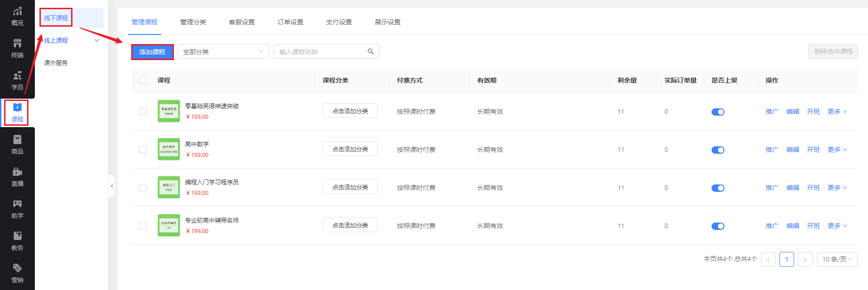Switch to the 管理课程 tab
The width and height of the screenshot is (868, 290).
point(145,22)
